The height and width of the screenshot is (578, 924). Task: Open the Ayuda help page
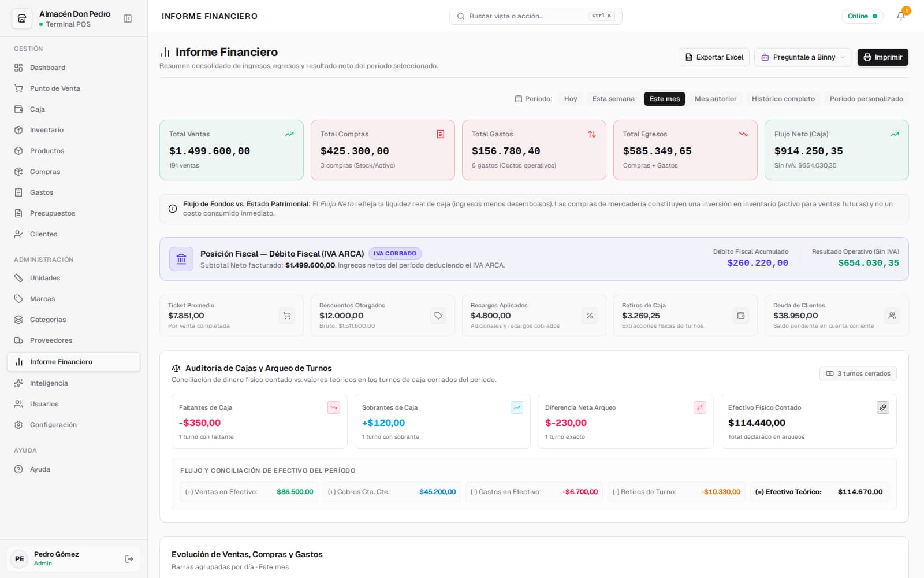[74, 469]
